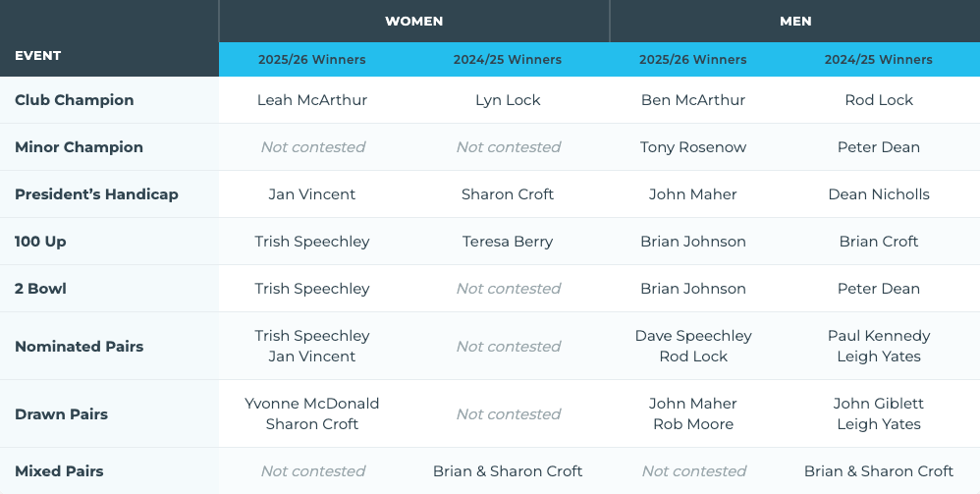Click Women's 2025/26 Winners header
Screen dimensions: 980x494
(x=312, y=59)
